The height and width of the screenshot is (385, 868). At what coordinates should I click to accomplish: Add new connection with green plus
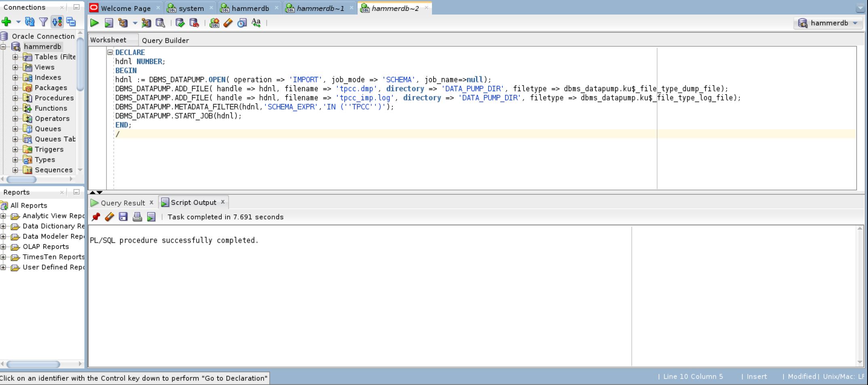pos(6,22)
